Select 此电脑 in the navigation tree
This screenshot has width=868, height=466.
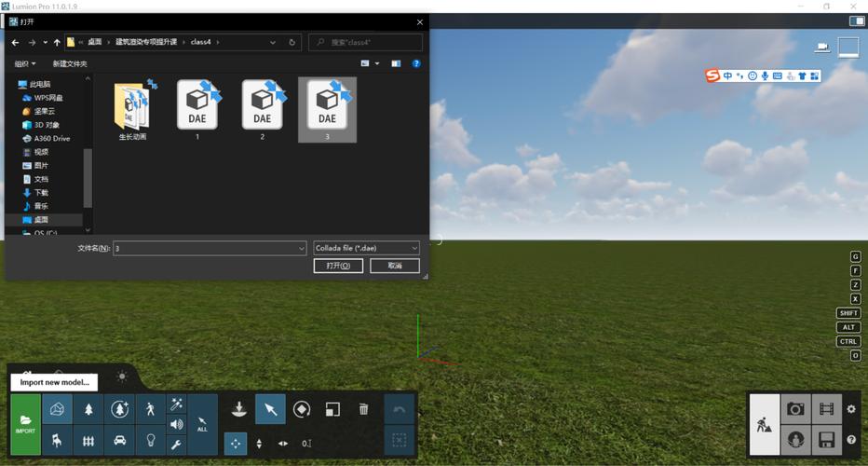coord(39,84)
